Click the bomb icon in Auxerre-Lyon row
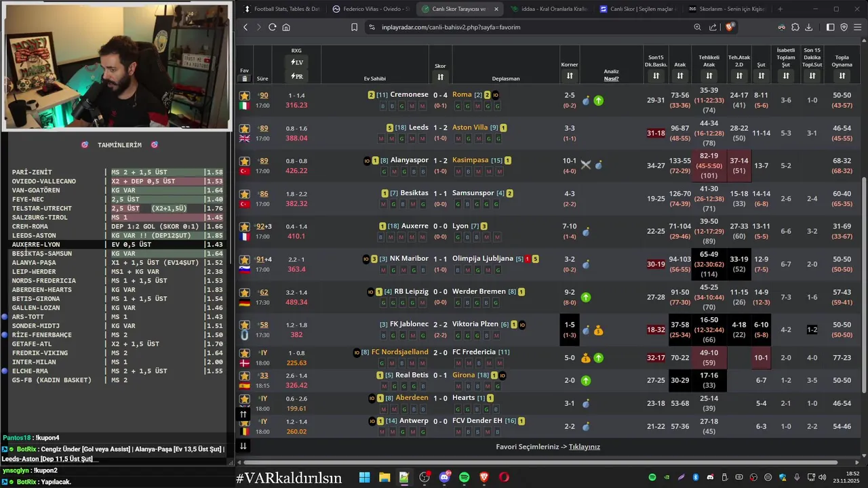The width and height of the screenshot is (868, 488). click(x=586, y=232)
